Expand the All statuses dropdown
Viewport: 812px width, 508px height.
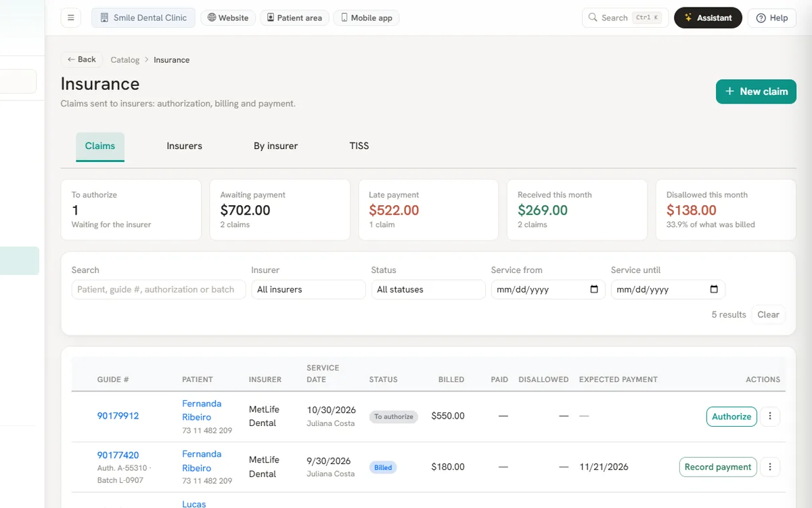click(x=428, y=289)
